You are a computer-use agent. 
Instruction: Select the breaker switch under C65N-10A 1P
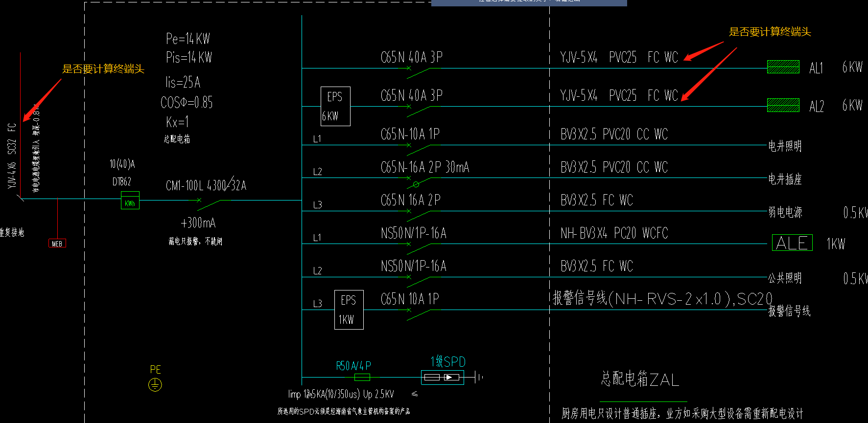pos(418,150)
